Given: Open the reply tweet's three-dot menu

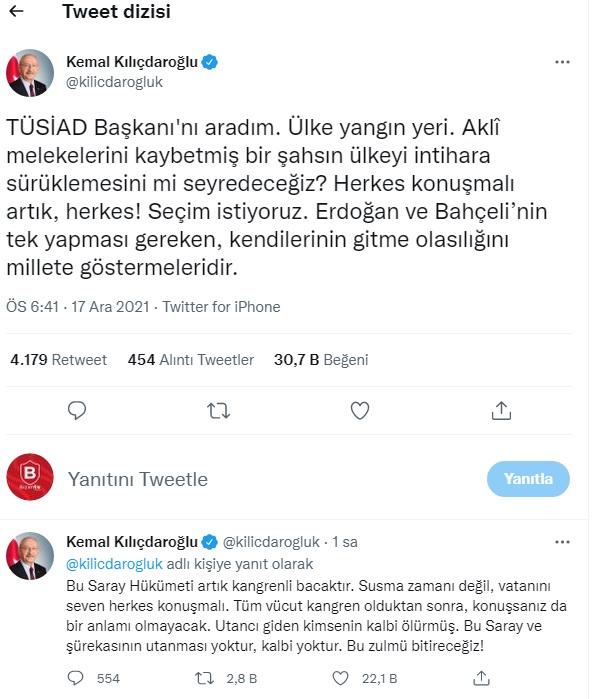Looking at the screenshot, I should pos(562,542).
